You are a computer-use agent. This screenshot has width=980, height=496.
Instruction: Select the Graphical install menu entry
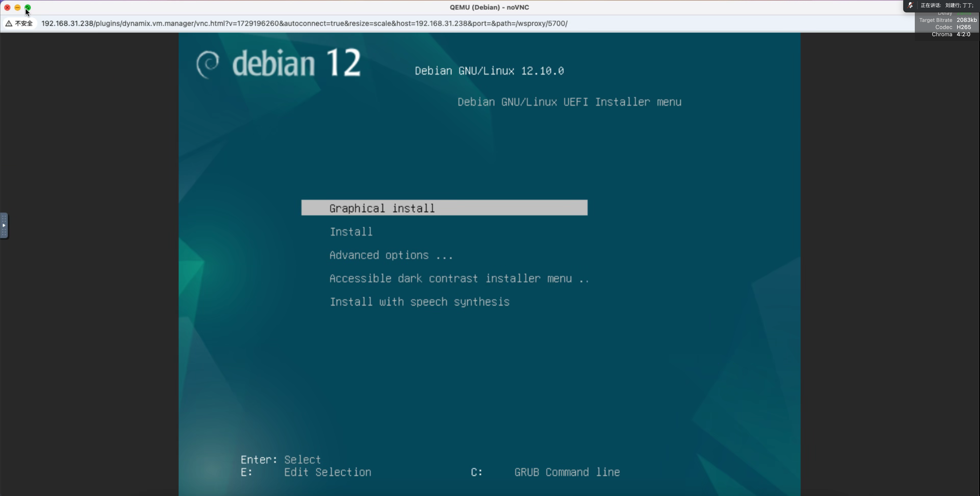[x=444, y=208]
